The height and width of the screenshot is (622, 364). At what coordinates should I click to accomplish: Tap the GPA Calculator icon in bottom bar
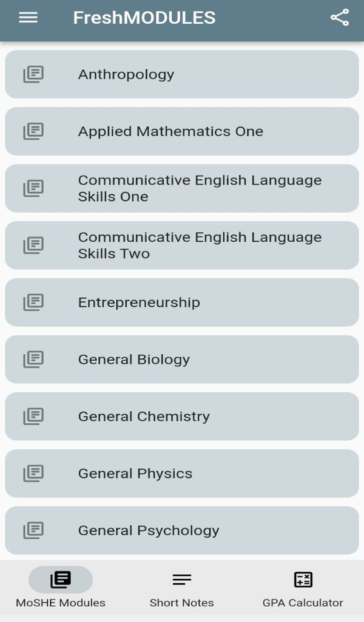303,579
